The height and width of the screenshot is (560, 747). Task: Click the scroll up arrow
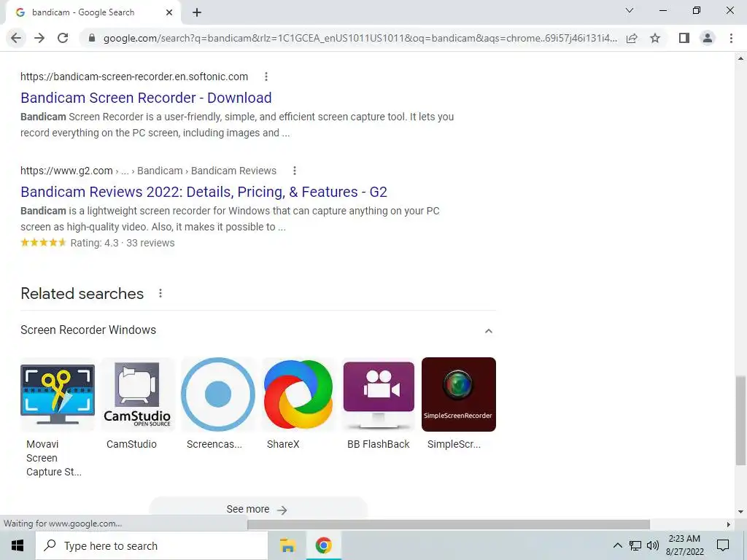point(740,58)
